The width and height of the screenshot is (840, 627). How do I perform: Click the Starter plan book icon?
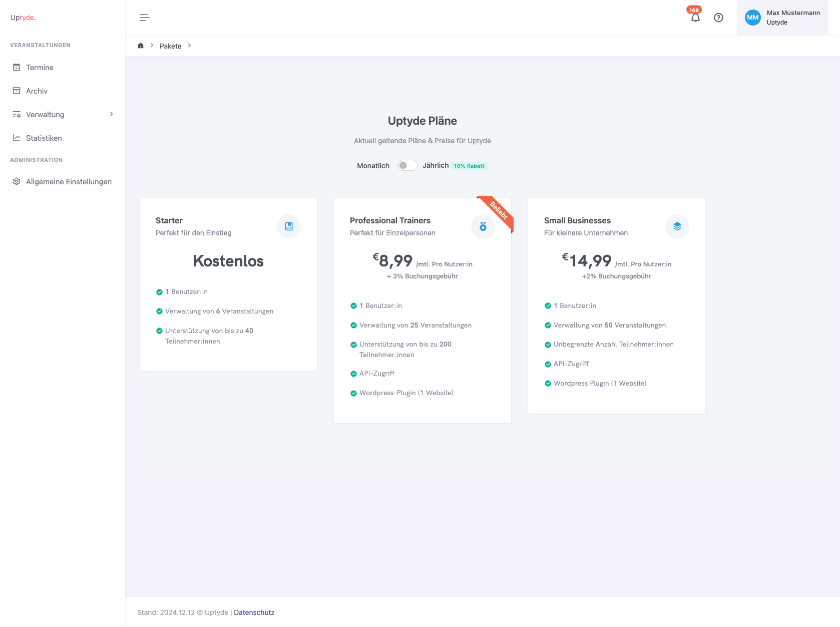(289, 226)
